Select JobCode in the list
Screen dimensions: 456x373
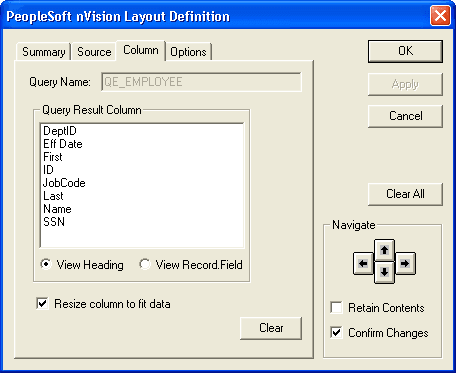142,183
